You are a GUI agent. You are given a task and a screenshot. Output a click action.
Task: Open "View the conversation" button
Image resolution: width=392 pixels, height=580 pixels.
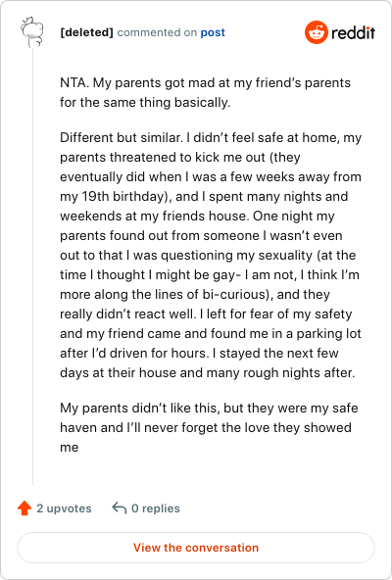coord(196,548)
